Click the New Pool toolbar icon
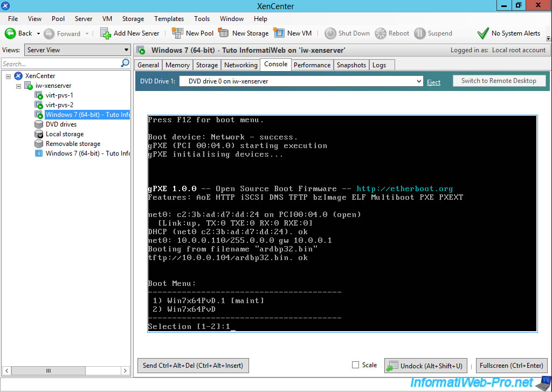The height and width of the screenshot is (392, 552). pyautogui.click(x=177, y=33)
